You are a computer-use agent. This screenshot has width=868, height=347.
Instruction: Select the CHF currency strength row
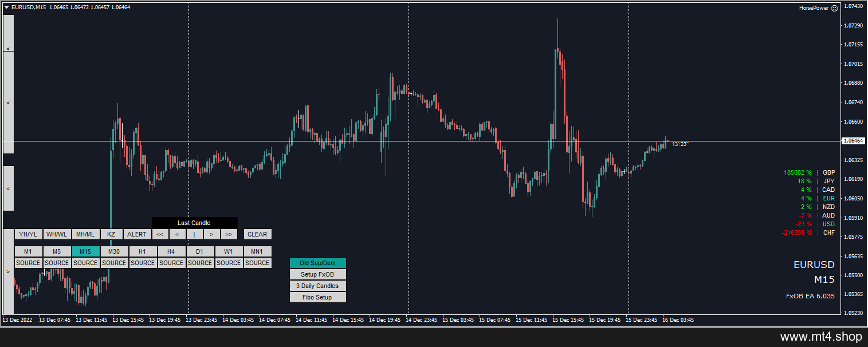808,232
